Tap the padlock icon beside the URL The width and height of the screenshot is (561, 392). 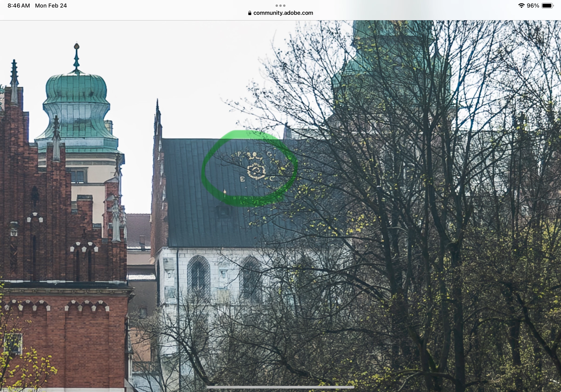tap(249, 13)
